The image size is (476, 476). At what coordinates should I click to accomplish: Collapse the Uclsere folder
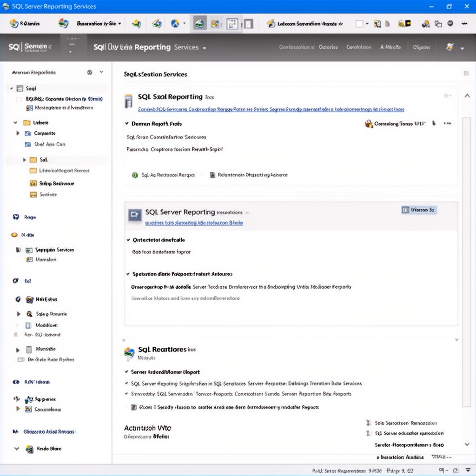pyautogui.click(x=15, y=123)
